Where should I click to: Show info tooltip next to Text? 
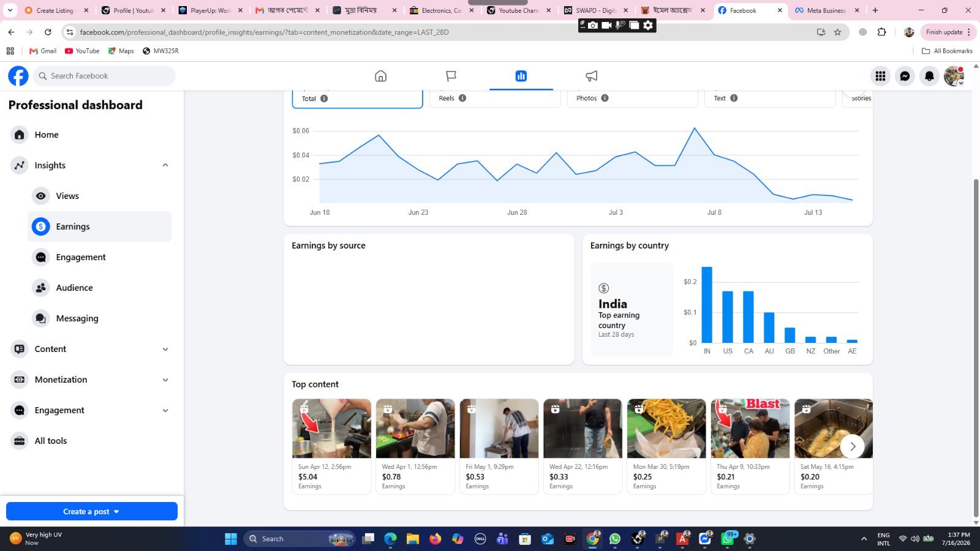pos(734,98)
